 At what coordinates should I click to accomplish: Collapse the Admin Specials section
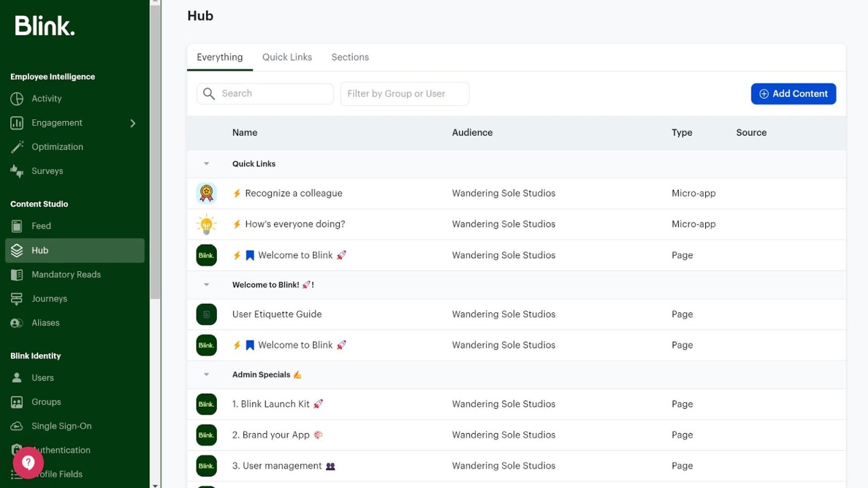(206, 374)
